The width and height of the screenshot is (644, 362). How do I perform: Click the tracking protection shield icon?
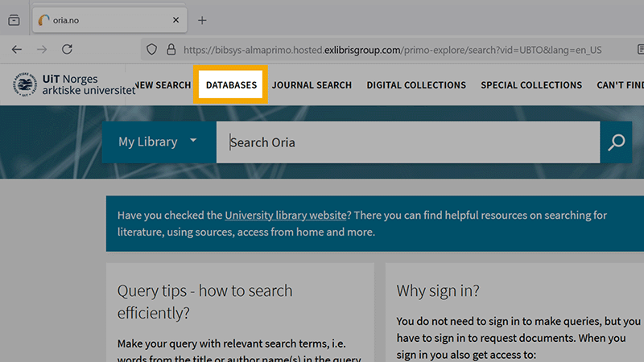(151, 49)
